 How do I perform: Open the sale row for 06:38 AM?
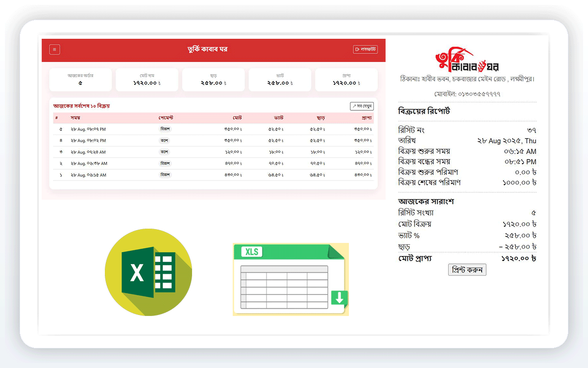(213, 163)
